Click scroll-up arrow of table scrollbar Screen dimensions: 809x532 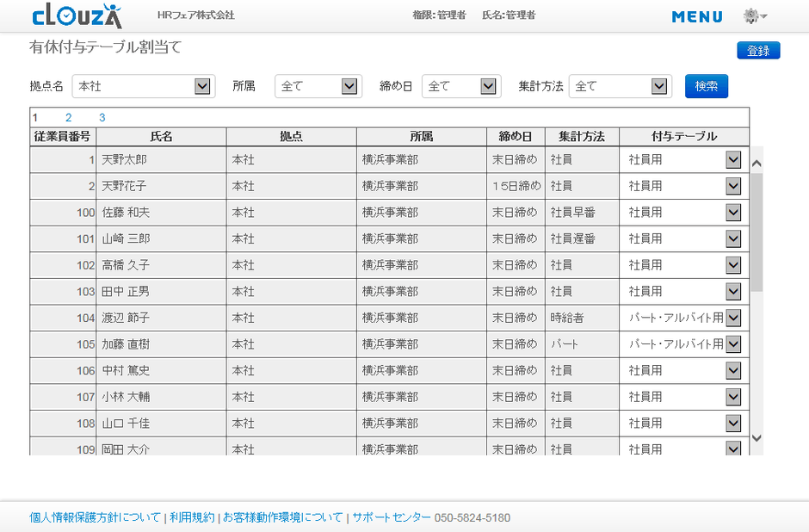[757, 163]
